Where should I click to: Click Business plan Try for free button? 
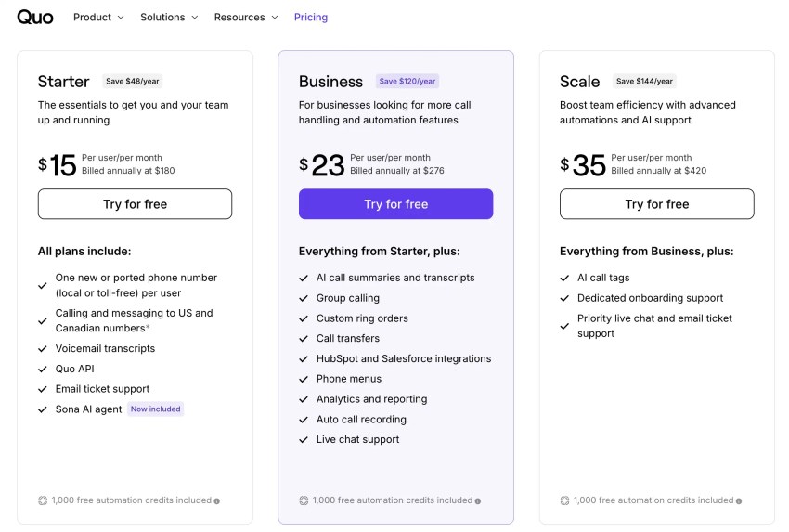click(395, 204)
